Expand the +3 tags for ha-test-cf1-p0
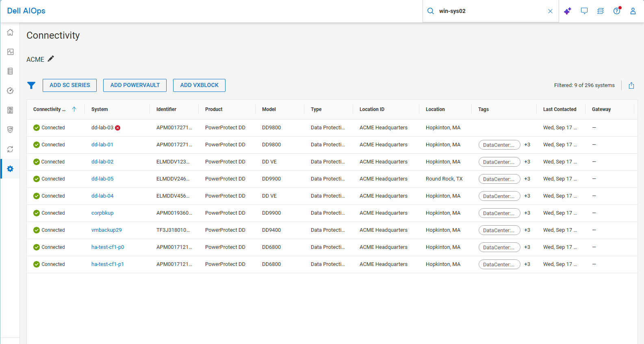This screenshot has height=344, width=644. (527, 247)
